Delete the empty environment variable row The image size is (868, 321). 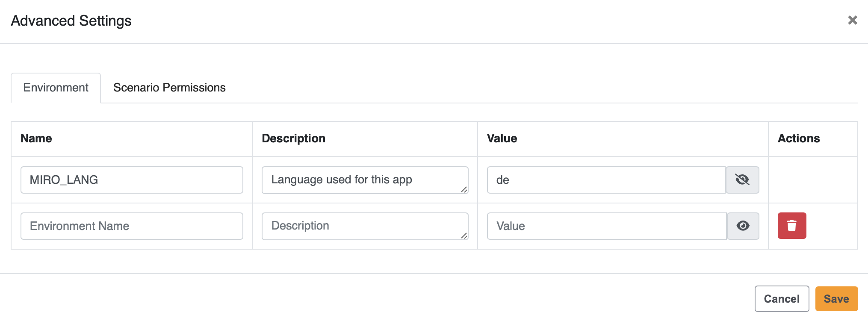coord(792,226)
